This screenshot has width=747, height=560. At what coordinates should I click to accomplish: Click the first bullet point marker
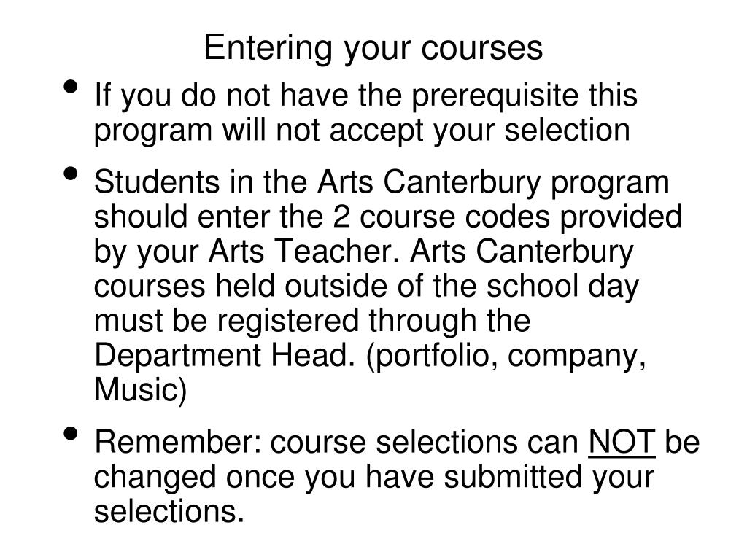pyautogui.click(x=70, y=87)
